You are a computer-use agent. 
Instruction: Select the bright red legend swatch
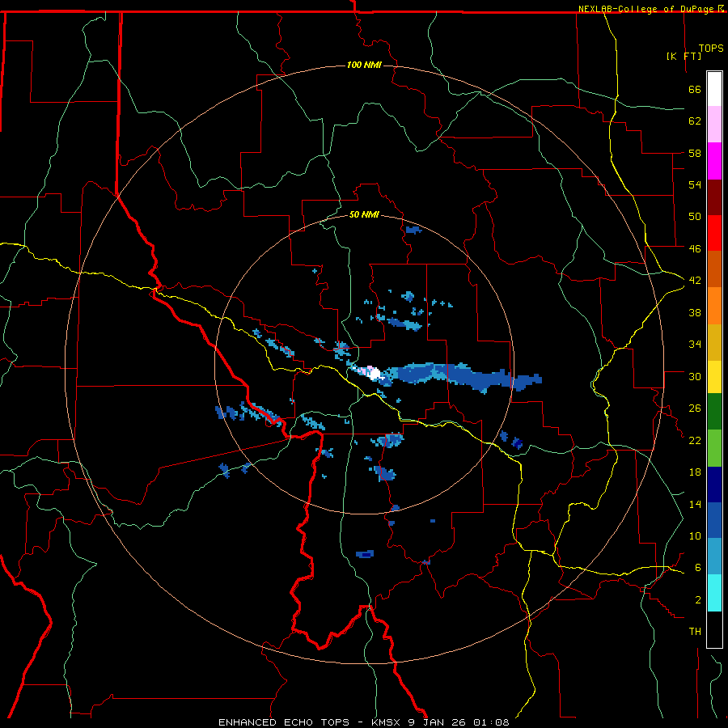click(714, 233)
